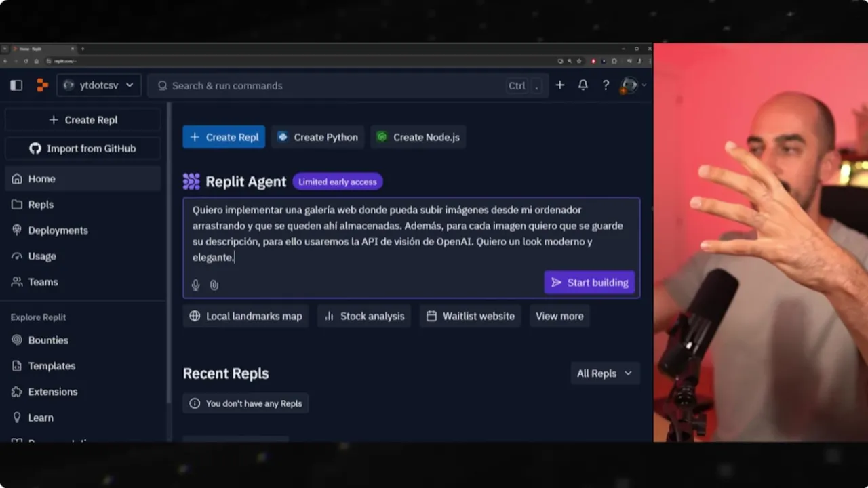Open a new browser tab

[x=83, y=49]
